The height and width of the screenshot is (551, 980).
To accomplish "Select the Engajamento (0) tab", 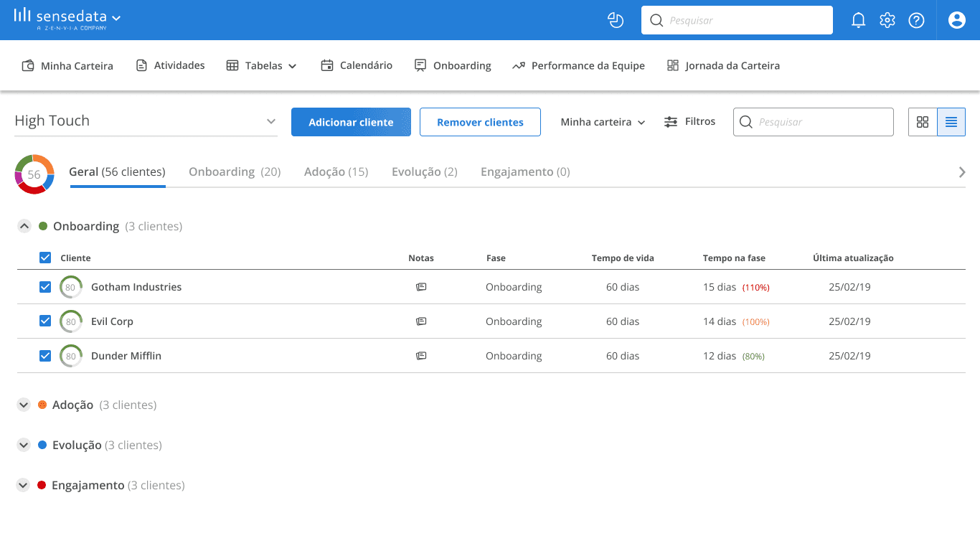I will pyautogui.click(x=525, y=172).
